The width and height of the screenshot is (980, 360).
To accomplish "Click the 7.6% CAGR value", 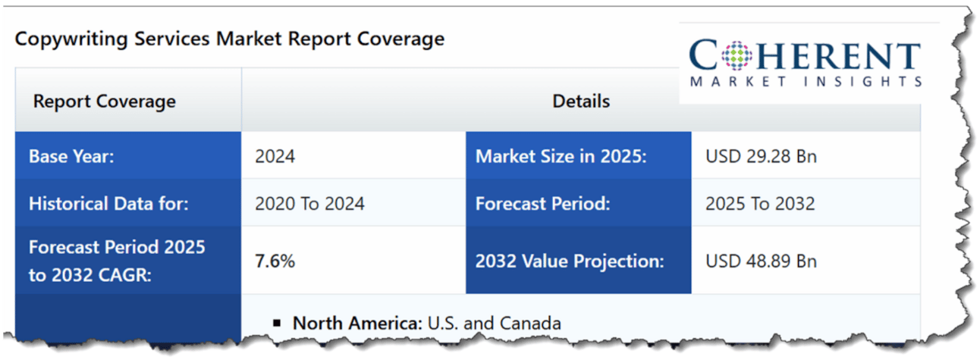I will tap(275, 261).
